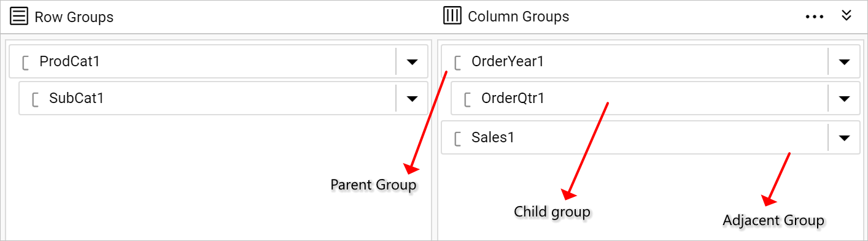Click the Row Groups list icon

pyautogui.click(x=20, y=16)
